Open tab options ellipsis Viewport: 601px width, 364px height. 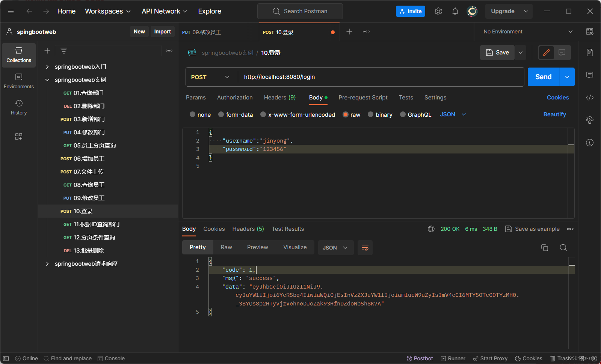point(366,32)
